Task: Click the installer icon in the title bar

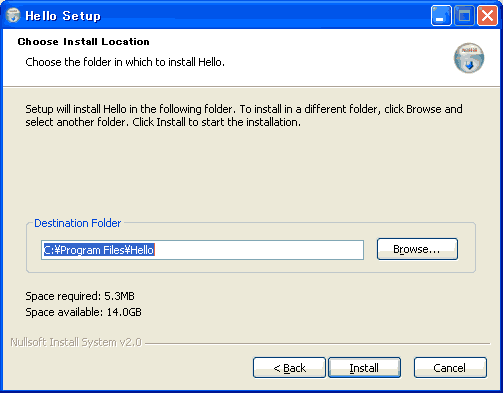Action: coord(13,15)
